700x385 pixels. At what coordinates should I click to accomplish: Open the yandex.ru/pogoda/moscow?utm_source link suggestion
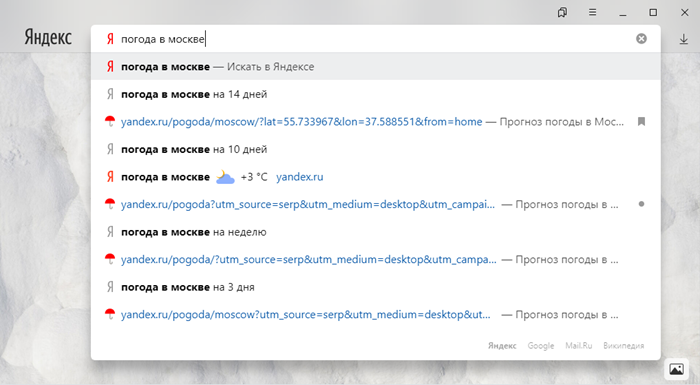click(305, 314)
